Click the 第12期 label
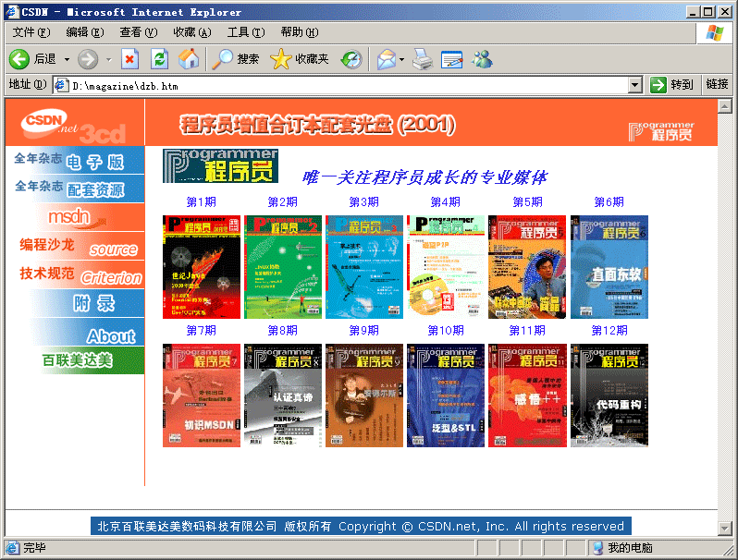 609,331
